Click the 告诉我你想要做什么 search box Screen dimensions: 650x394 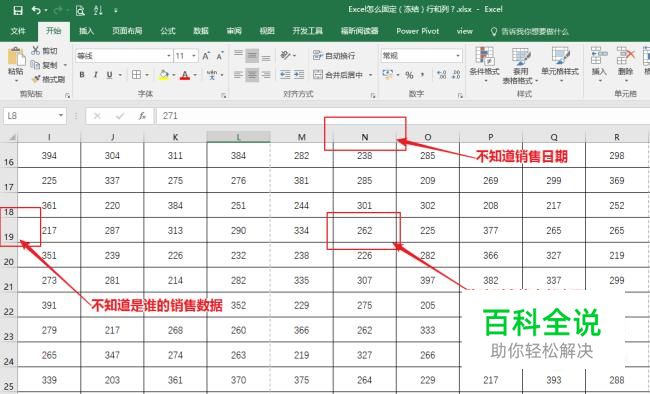coord(530,32)
